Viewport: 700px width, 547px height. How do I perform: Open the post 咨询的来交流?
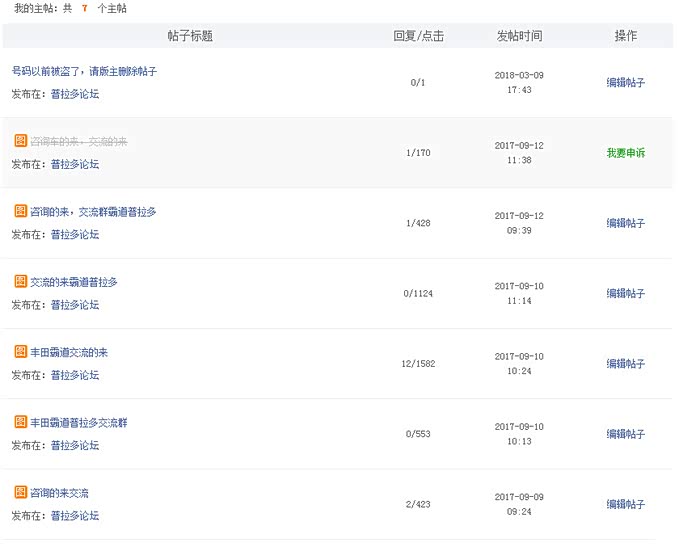click(x=59, y=493)
